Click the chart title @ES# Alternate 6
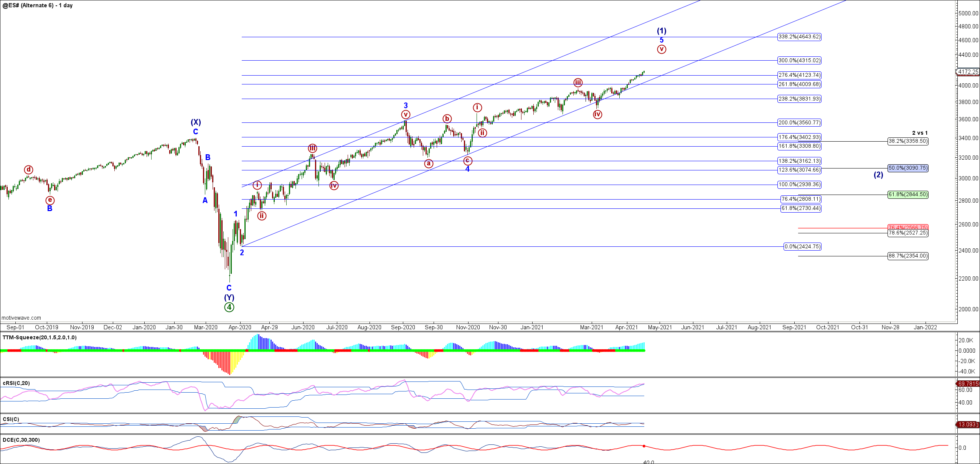The height and width of the screenshot is (464, 980). [x=38, y=5]
